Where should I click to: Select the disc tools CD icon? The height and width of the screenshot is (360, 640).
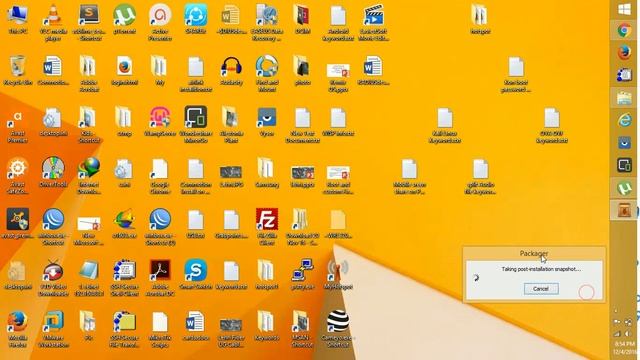click(x=53, y=172)
